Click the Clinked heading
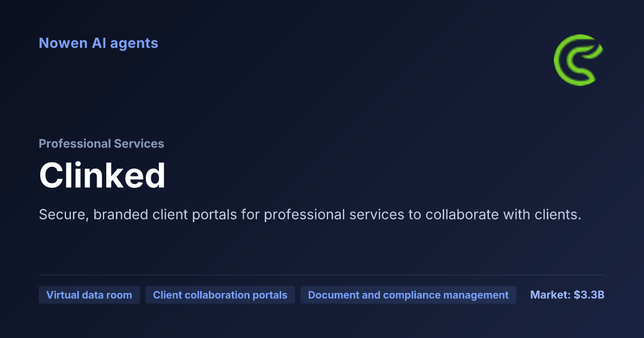This screenshot has width=644, height=338. tap(103, 175)
